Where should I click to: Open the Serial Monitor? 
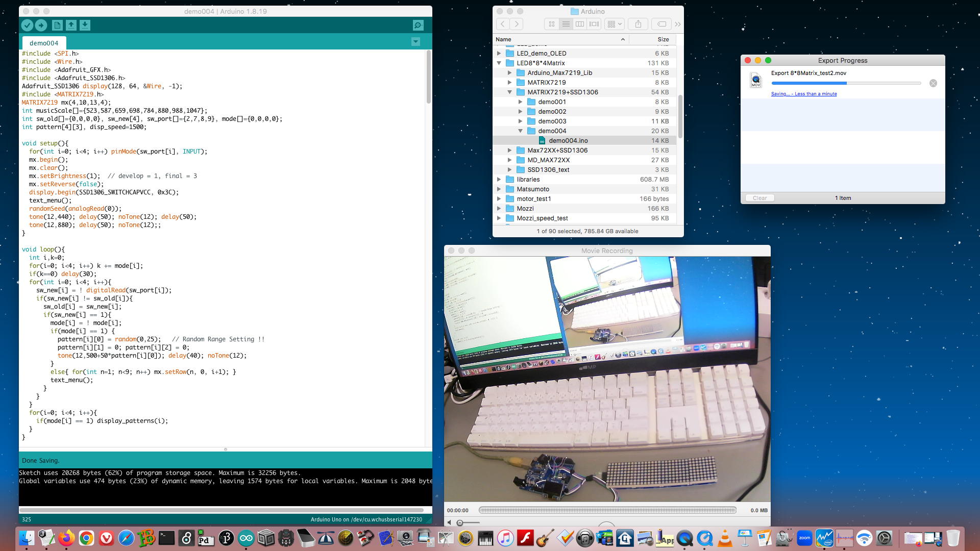point(418,25)
